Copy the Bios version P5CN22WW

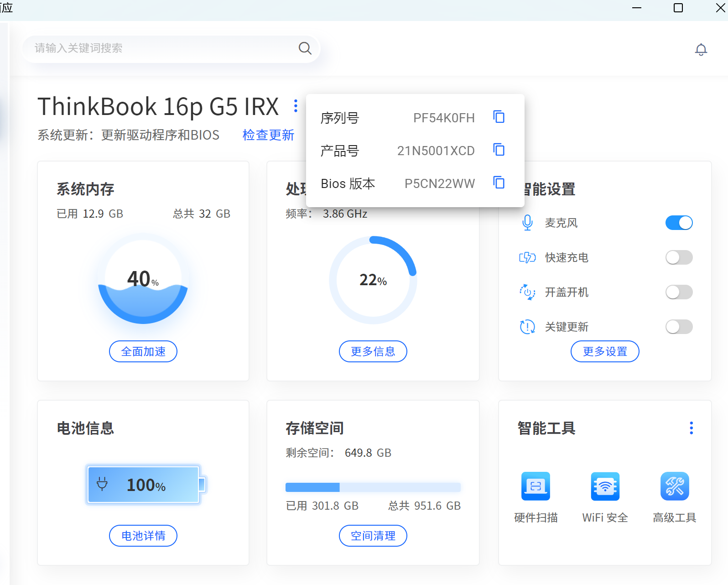pyautogui.click(x=499, y=183)
